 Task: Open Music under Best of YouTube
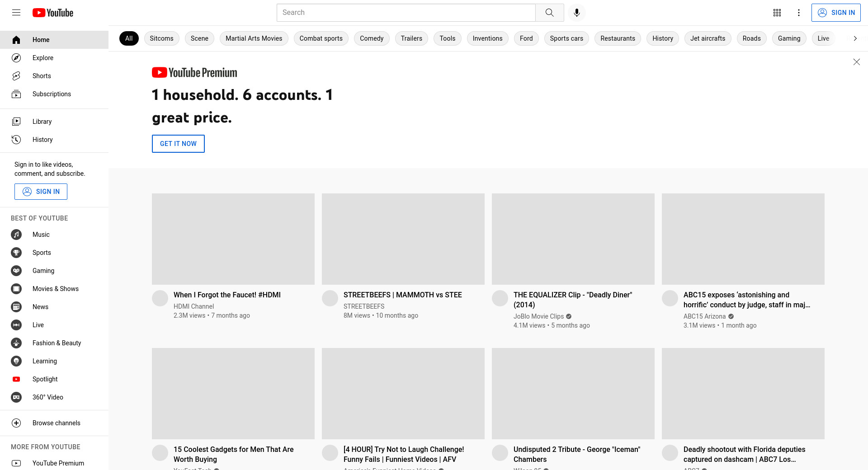point(54,235)
